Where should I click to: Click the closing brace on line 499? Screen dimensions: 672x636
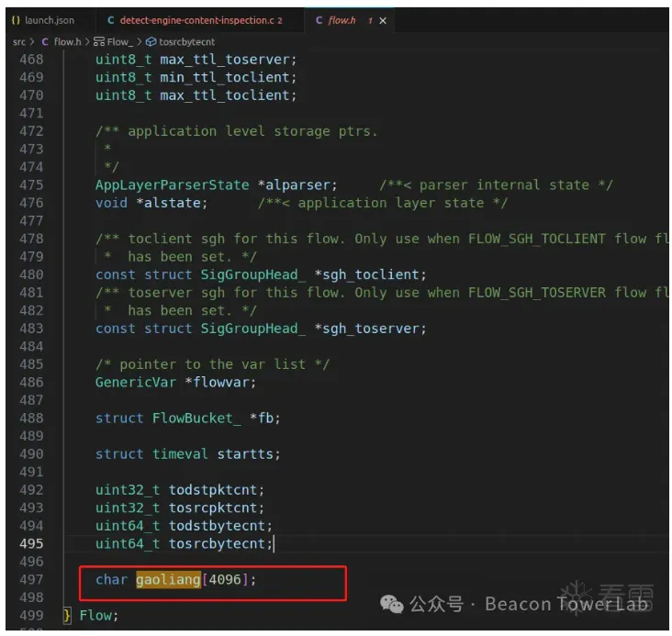point(67,616)
